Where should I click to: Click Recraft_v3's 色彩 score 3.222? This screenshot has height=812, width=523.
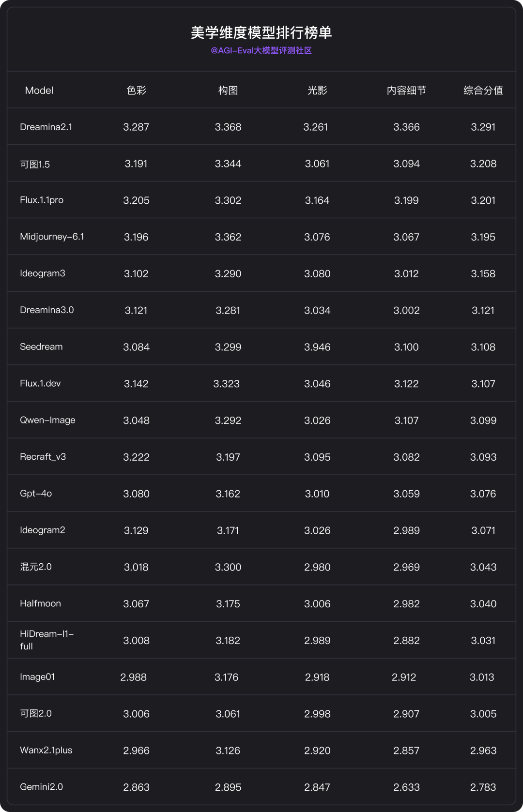(136, 457)
